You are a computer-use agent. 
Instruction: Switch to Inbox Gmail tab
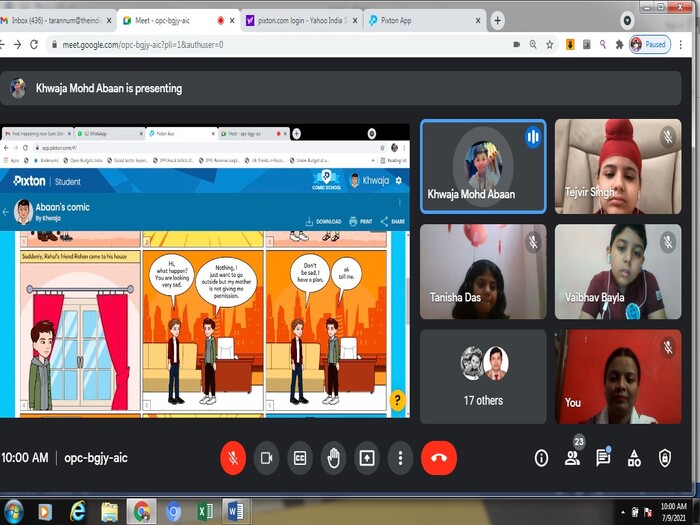pyautogui.click(x=56, y=21)
